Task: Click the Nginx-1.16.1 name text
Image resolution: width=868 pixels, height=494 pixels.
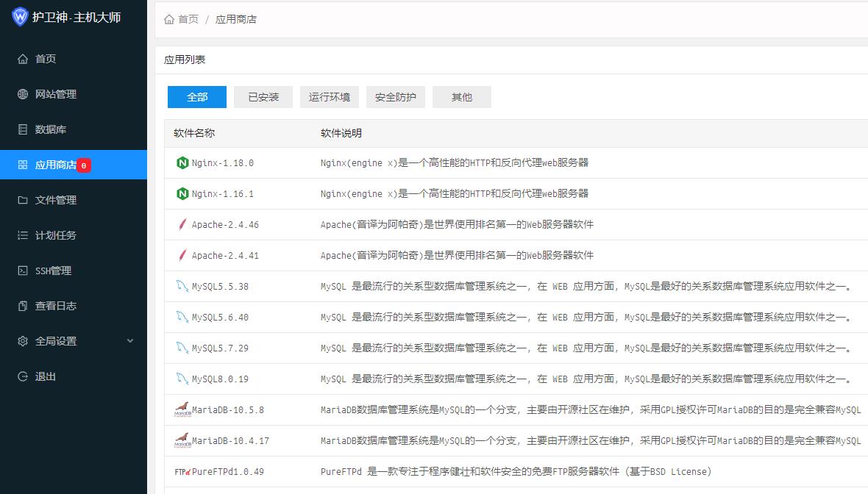Action: (x=223, y=194)
